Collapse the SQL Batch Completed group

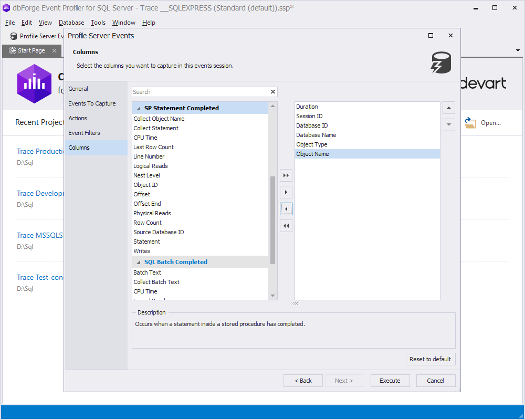click(x=138, y=262)
